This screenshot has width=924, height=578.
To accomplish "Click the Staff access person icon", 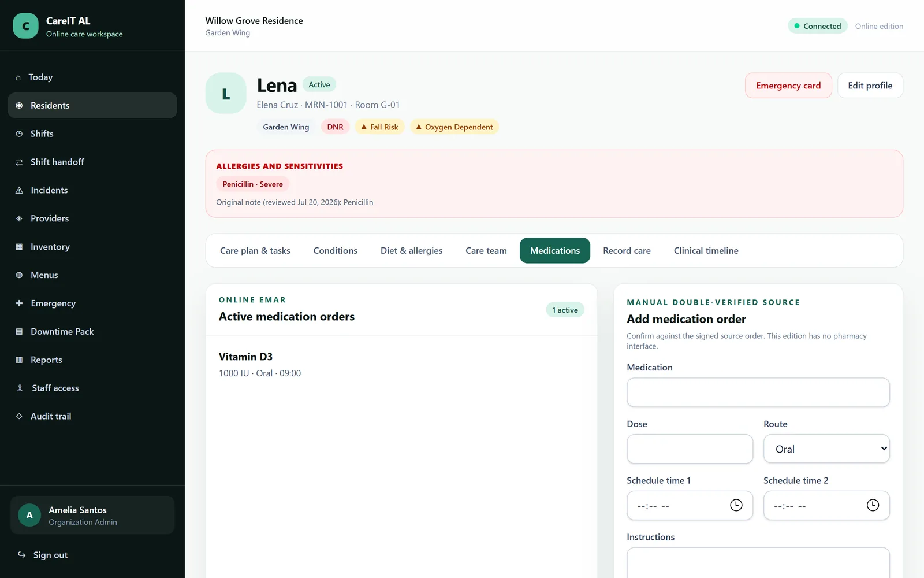I will point(20,388).
